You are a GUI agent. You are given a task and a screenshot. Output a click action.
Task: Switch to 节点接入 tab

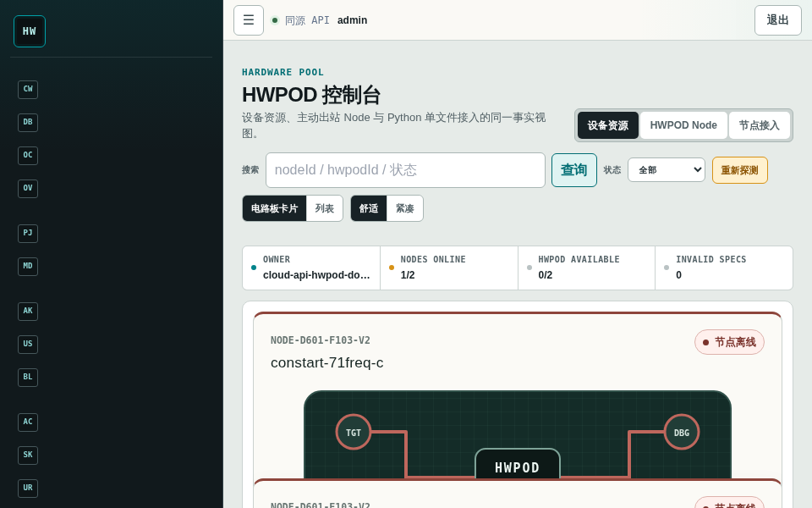tap(760, 125)
